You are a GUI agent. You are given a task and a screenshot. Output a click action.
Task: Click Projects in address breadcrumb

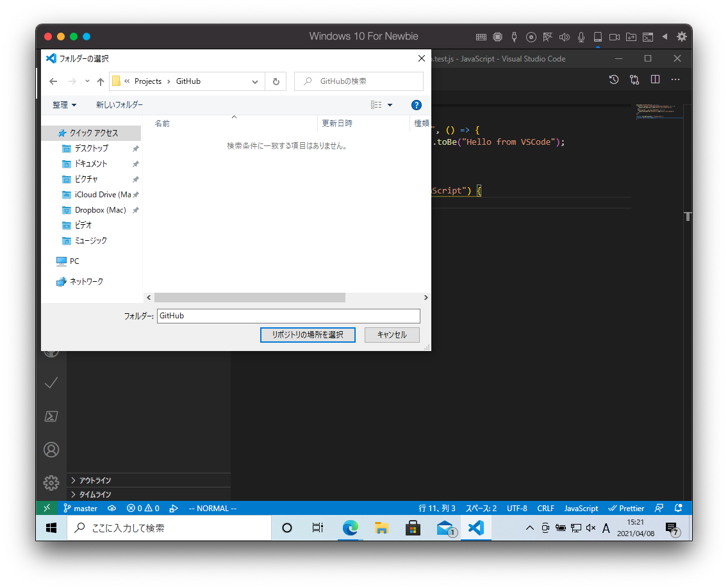tap(148, 81)
